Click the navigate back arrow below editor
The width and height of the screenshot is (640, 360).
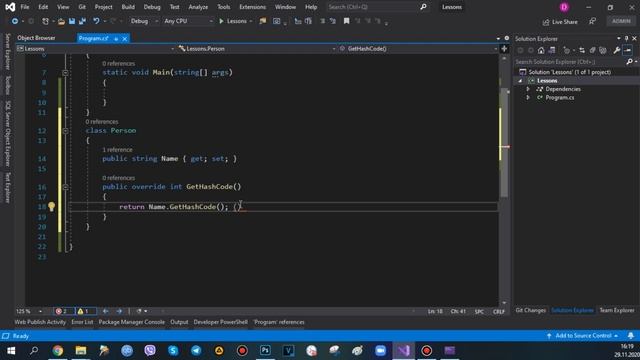[105, 311]
